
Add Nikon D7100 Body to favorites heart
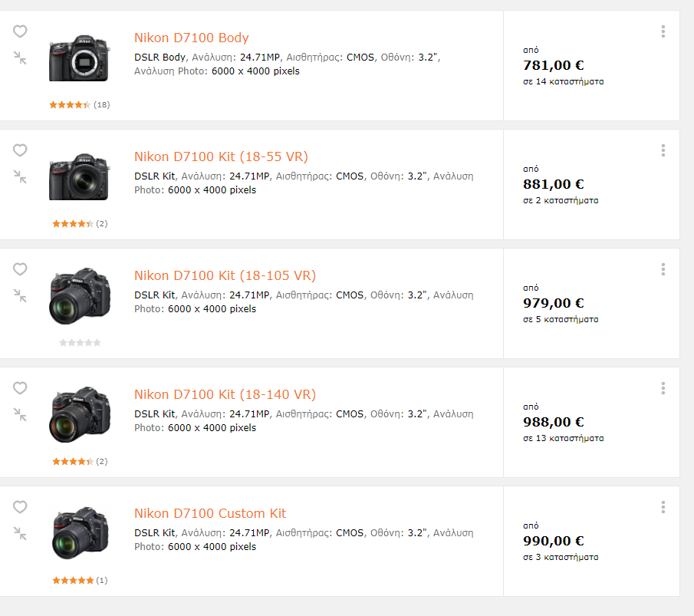(x=20, y=31)
